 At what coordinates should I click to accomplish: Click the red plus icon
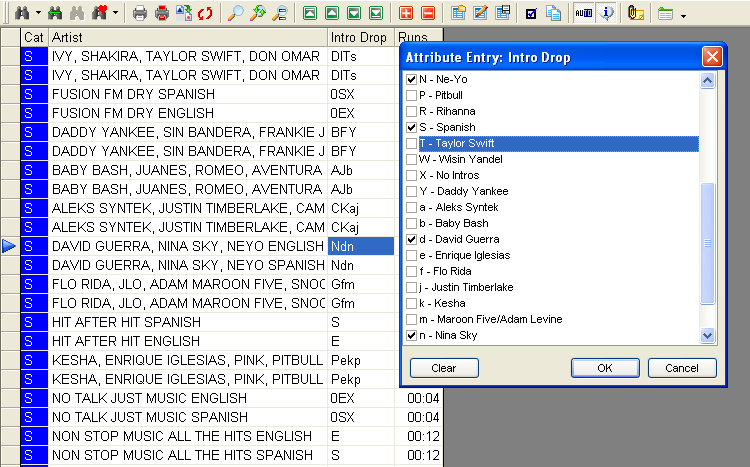(x=406, y=13)
